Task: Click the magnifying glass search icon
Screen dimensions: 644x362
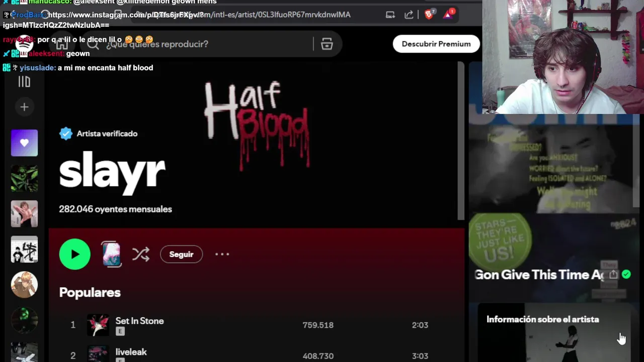Action: tap(93, 44)
